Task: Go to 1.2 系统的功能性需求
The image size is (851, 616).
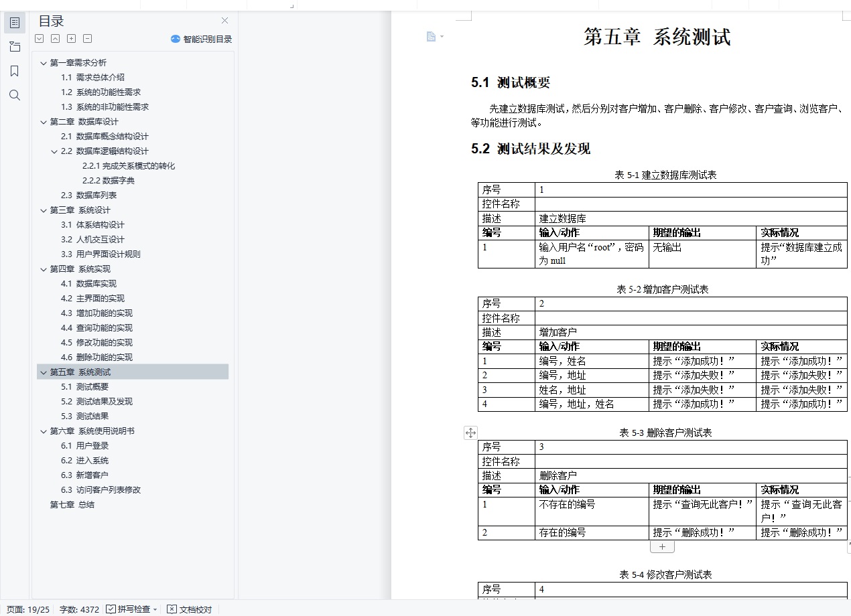Action: coord(101,92)
